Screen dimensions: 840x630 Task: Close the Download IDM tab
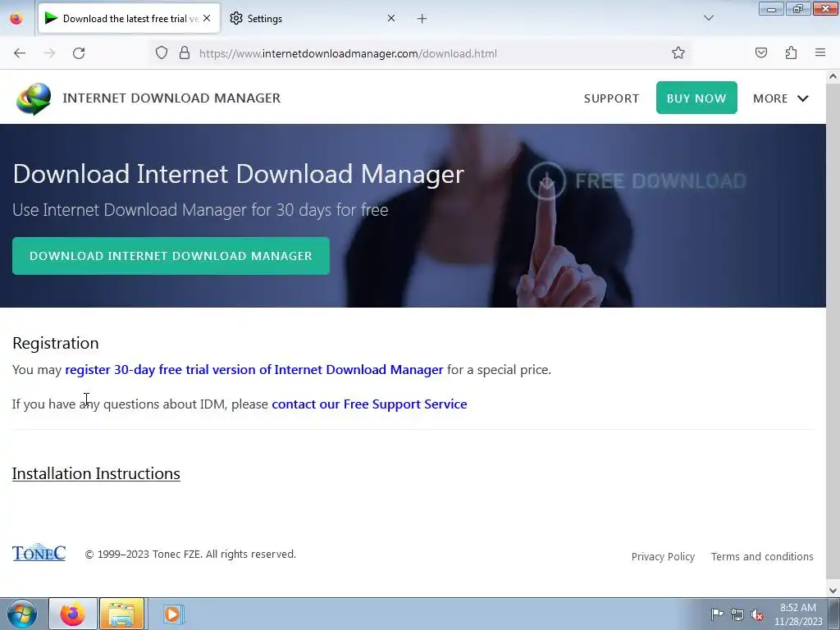[x=207, y=19]
